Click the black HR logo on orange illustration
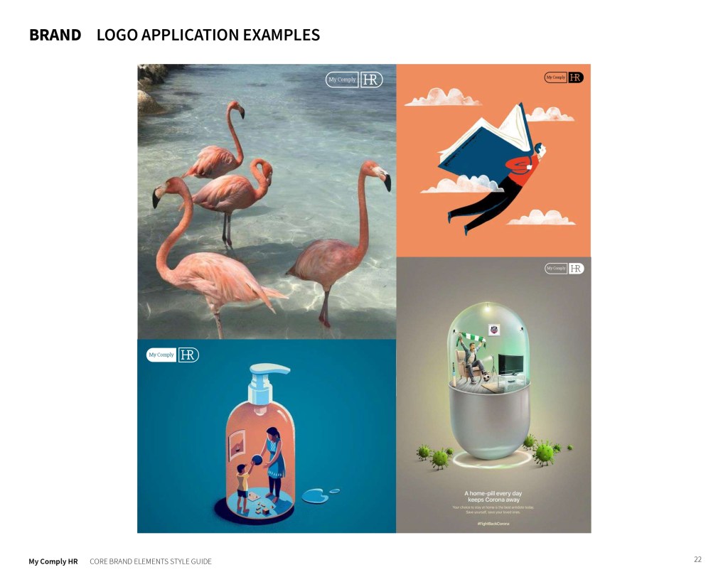The width and height of the screenshot is (728, 582). pos(564,77)
